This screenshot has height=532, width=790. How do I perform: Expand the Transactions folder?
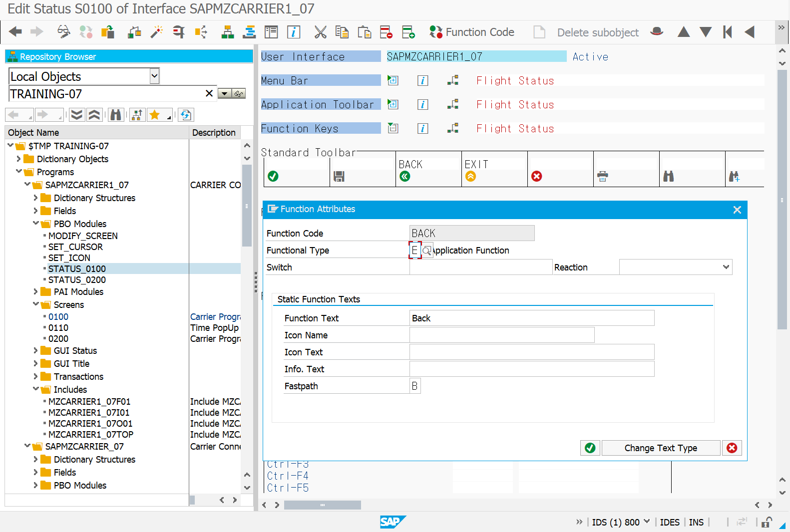pyautogui.click(x=35, y=376)
